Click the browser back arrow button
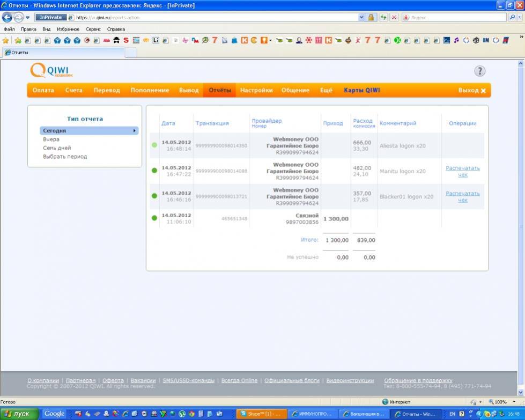The width and height of the screenshot is (525, 420). [x=8, y=17]
